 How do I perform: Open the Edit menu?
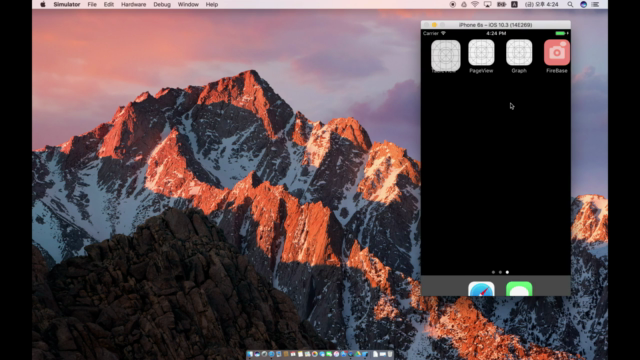[109, 4]
